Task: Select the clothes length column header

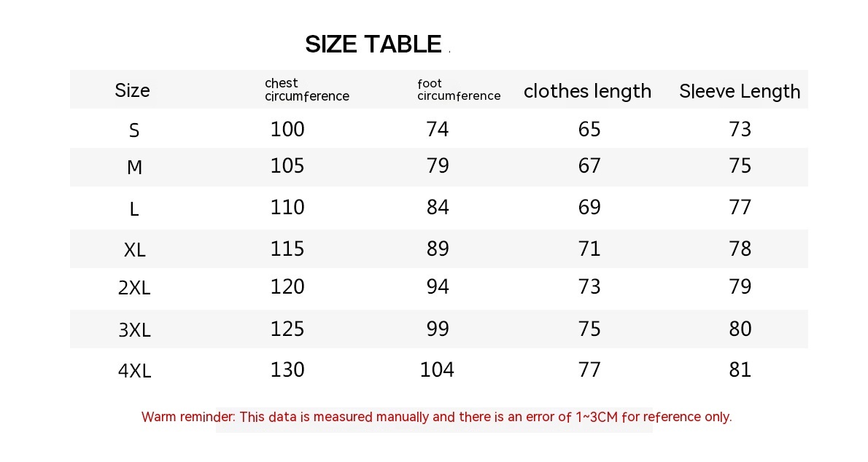Action: [x=587, y=91]
